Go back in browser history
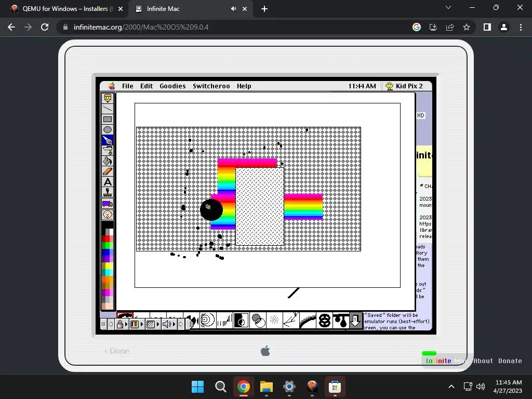532x399 pixels. [x=11, y=27]
